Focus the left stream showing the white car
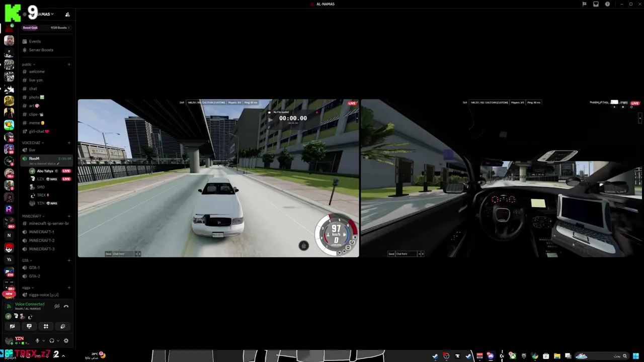 pyautogui.click(x=218, y=178)
